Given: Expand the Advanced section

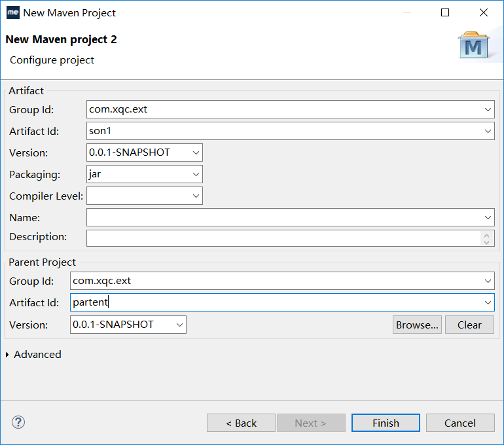Looking at the screenshot, I should point(7,355).
